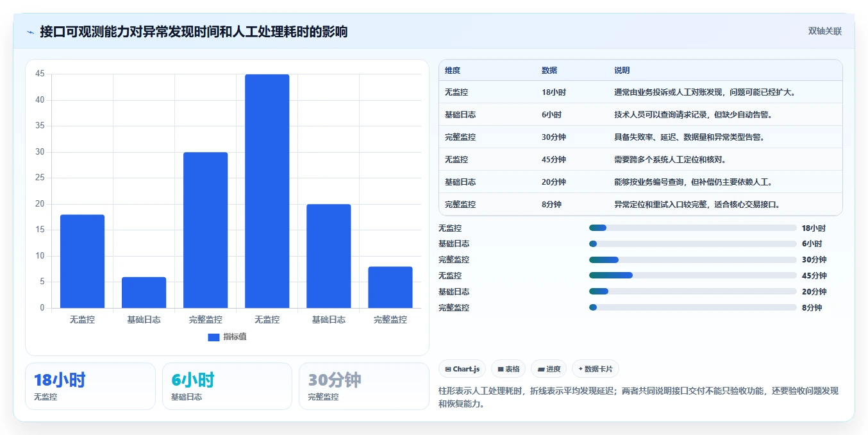Screen dimensions: 868x435
Task: Open the 18小时 无监控 summary card
Action: 90,386
